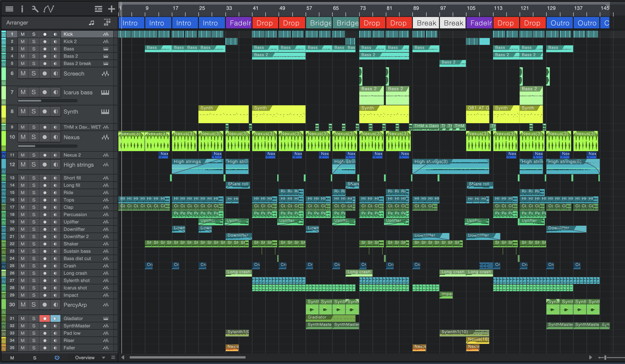
Task: Expand automation on the Nexus 2 track
Action: pyautogui.click(x=3, y=156)
